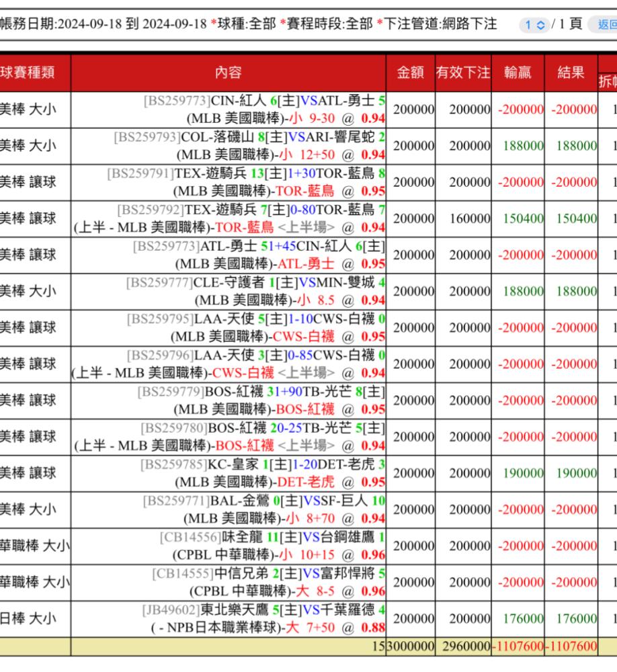Click the 大 8-5 bet selection text

[x=315, y=591]
